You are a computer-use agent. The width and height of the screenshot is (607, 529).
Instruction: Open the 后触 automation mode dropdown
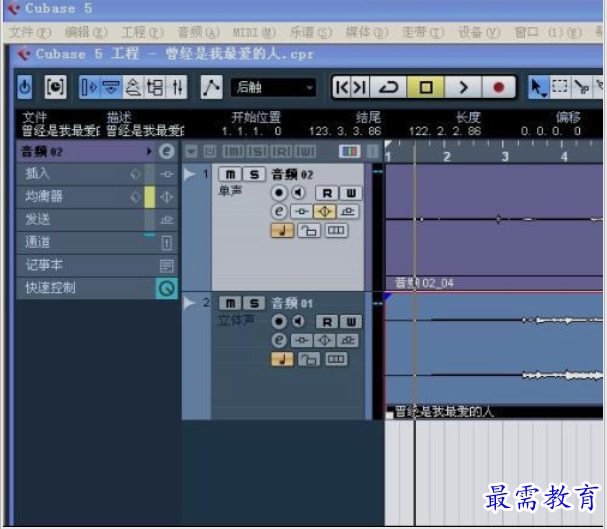(273, 87)
